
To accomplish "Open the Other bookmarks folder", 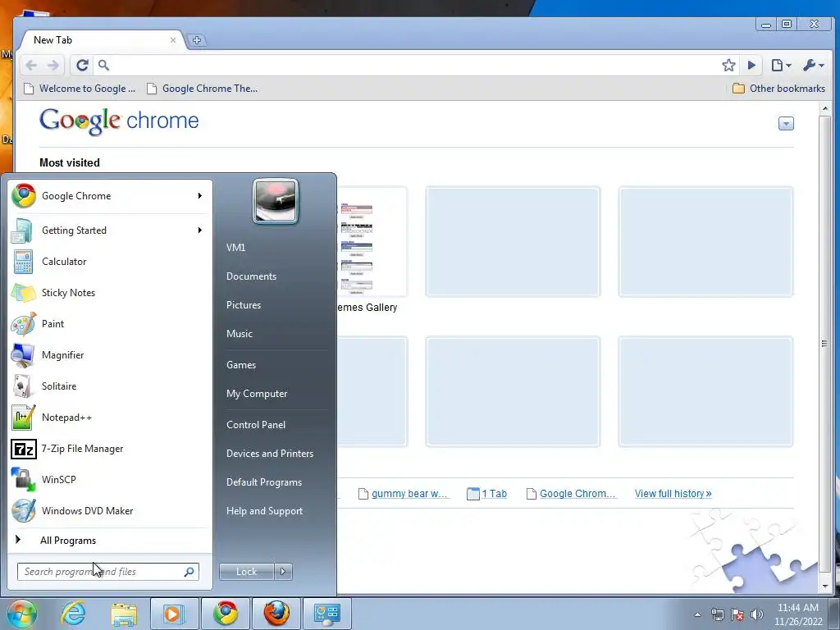I will [x=779, y=89].
